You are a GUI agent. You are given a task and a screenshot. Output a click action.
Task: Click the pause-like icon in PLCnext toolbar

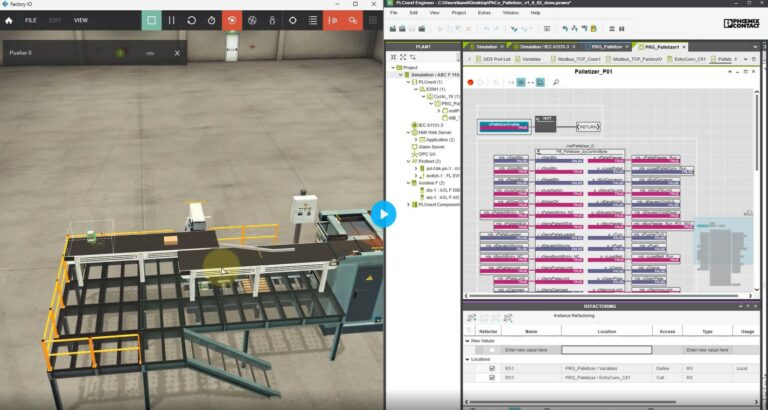tap(622, 29)
